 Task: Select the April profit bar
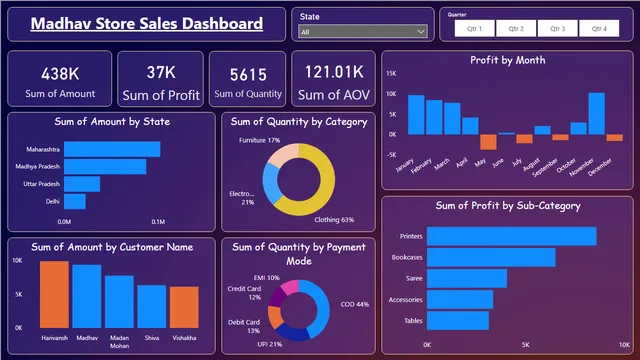coord(470,126)
